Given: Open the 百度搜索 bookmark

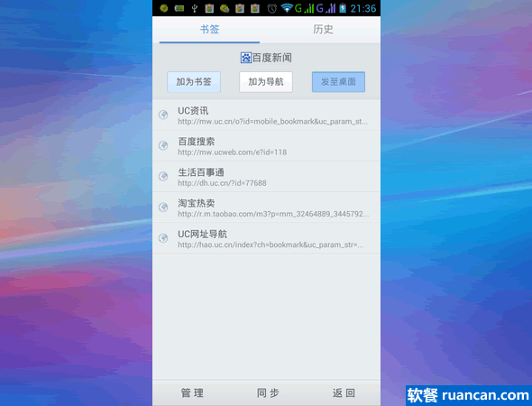Looking at the screenshot, I should coord(266,146).
